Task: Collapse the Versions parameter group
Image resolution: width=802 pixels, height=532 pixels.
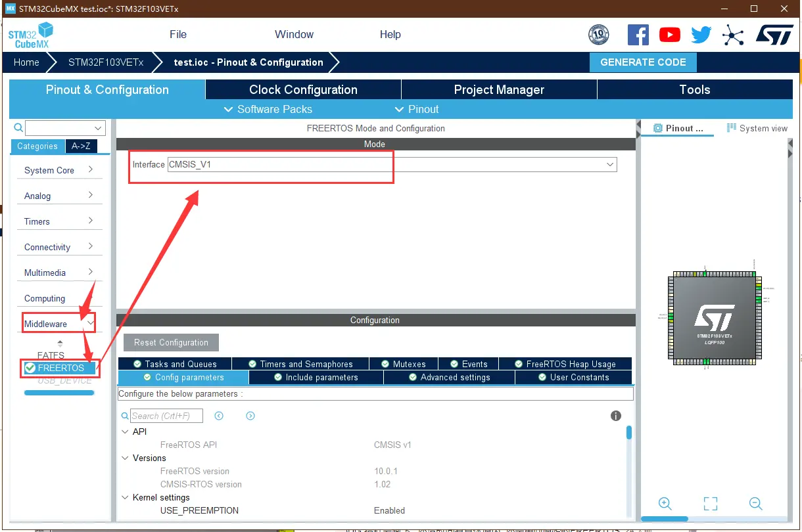Action: point(126,458)
